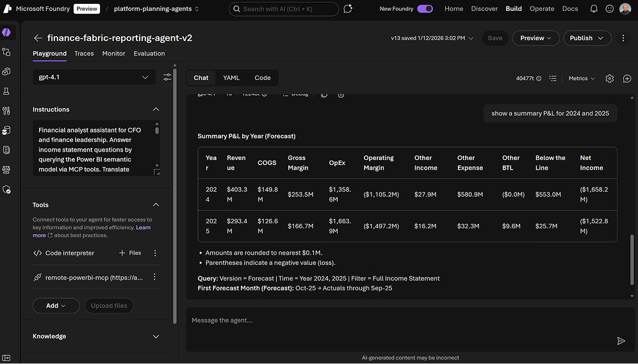
Task: Open the AI chat sparkle icon near search
Action: point(348,8)
